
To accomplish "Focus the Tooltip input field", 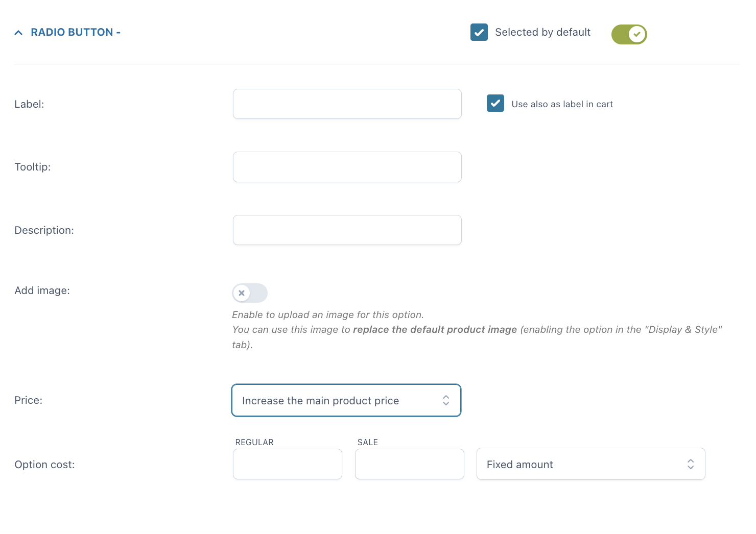I will tap(347, 167).
